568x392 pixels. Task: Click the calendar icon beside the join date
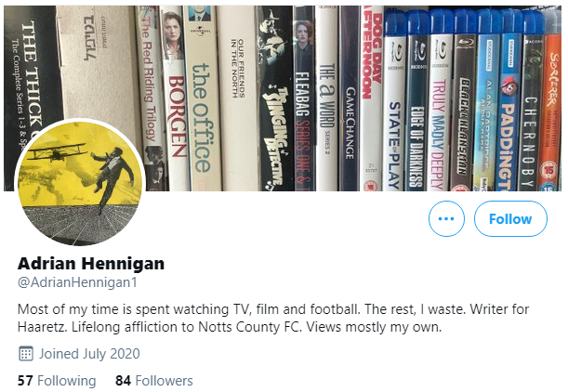coord(26,354)
